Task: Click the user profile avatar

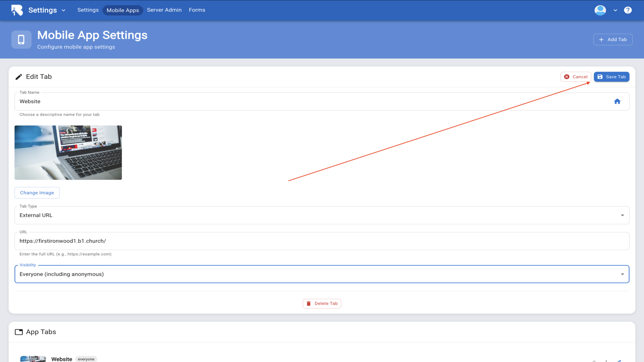Action: (600, 10)
